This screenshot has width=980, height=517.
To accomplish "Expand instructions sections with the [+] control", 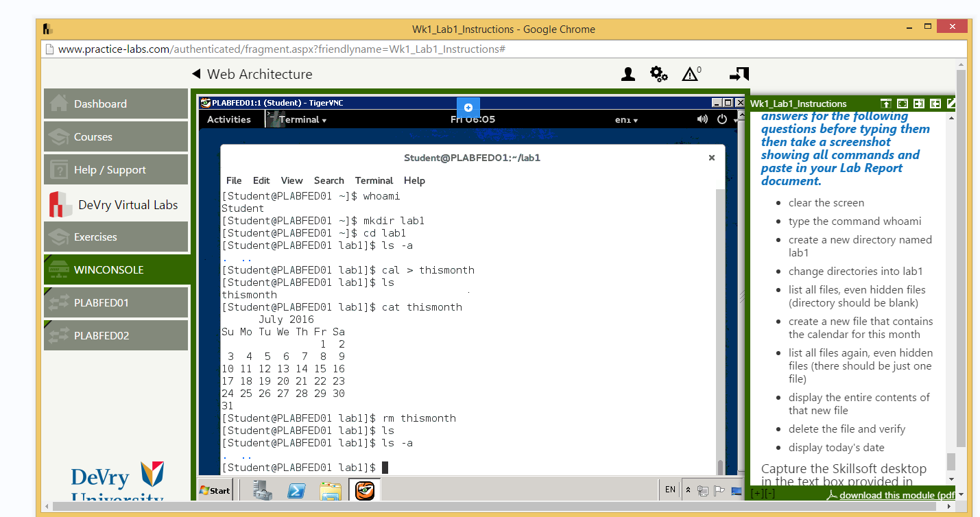I will pos(756,492).
